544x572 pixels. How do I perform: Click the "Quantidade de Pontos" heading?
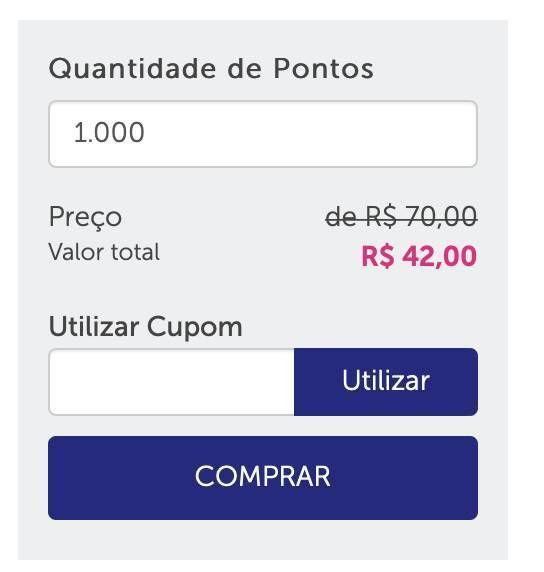point(211,68)
